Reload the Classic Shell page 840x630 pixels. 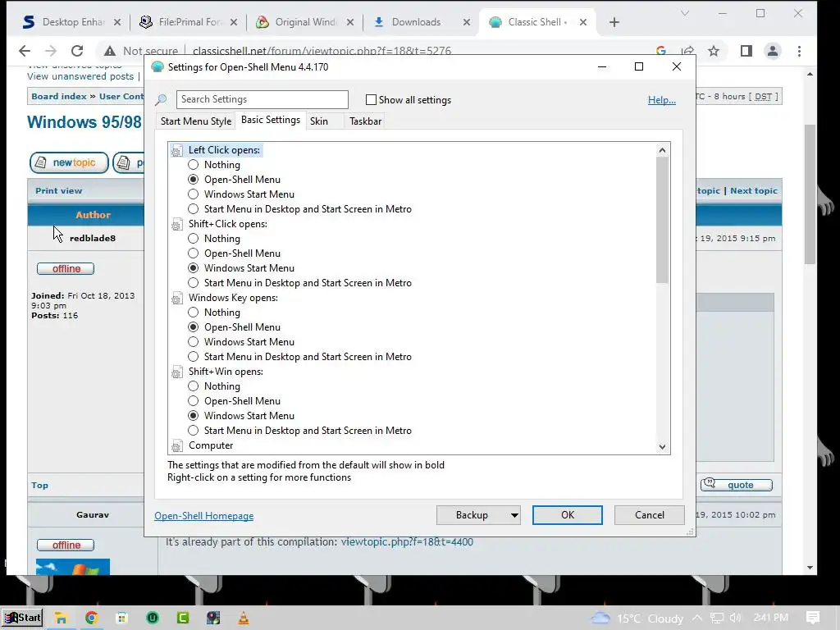(77, 51)
